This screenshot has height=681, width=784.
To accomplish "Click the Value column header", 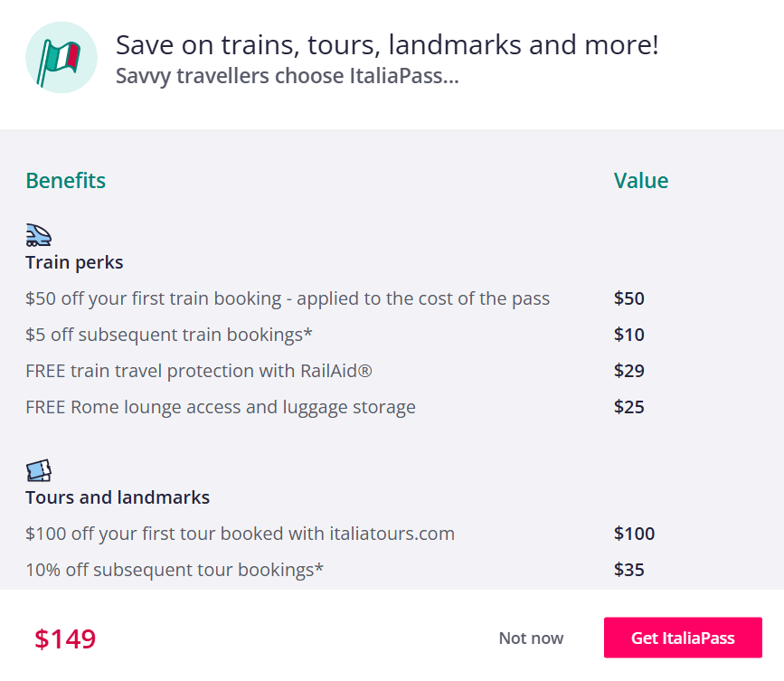I will point(641,181).
